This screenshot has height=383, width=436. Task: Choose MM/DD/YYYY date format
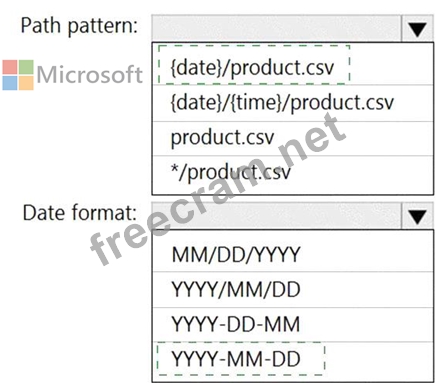pyautogui.click(x=292, y=254)
